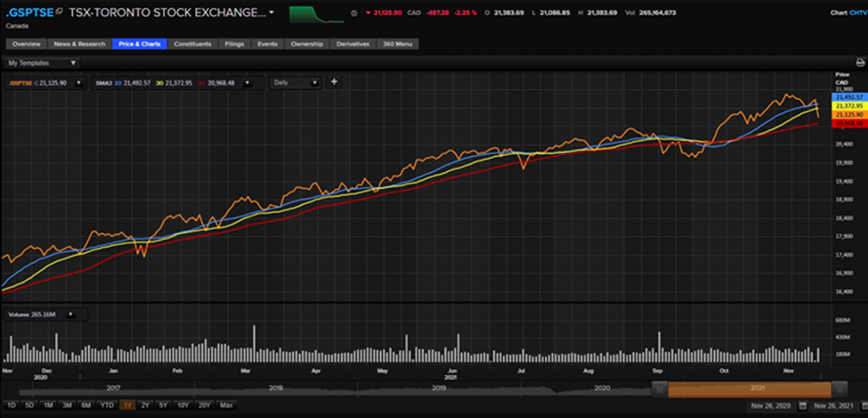Image resolution: width=868 pixels, height=418 pixels.
Task: Set range to 10Y
Action: click(x=183, y=406)
